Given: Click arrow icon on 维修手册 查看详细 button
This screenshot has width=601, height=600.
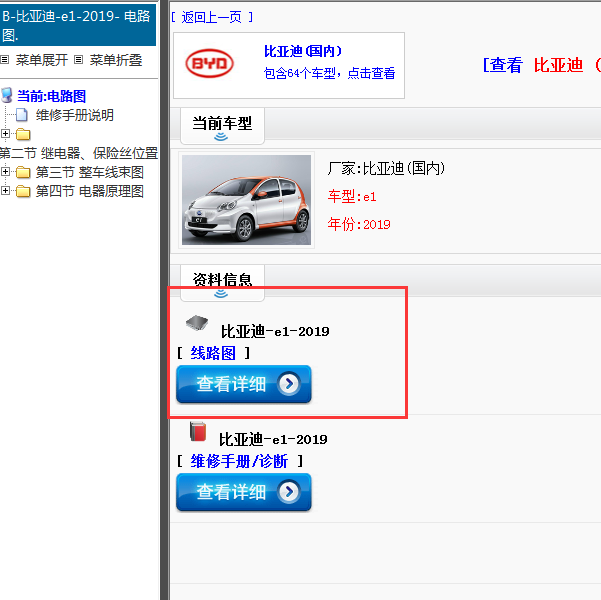Looking at the screenshot, I should [x=289, y=492].
